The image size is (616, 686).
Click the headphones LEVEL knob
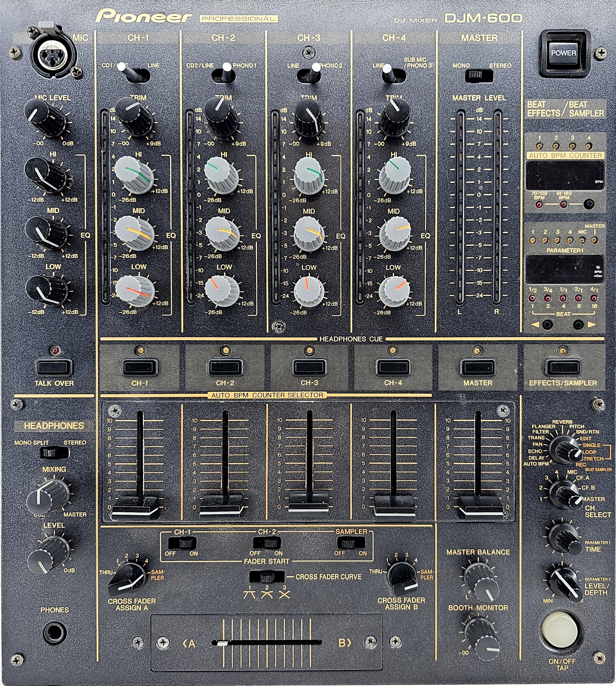coord(49,554)
